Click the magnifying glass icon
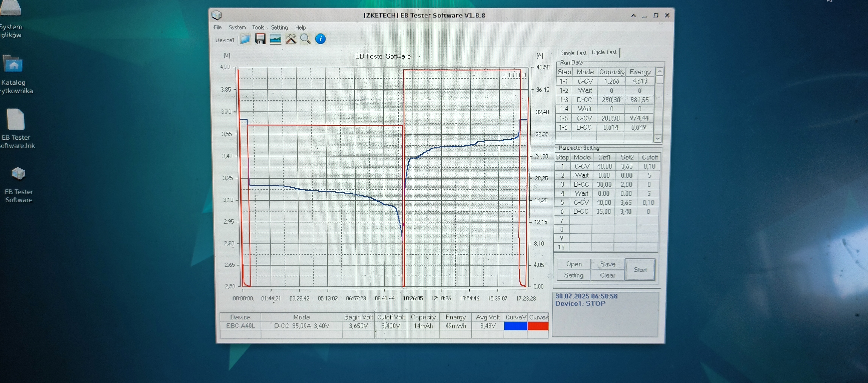Image resolution: width=868 pixels, height=383 pixels. coord(305,39)
